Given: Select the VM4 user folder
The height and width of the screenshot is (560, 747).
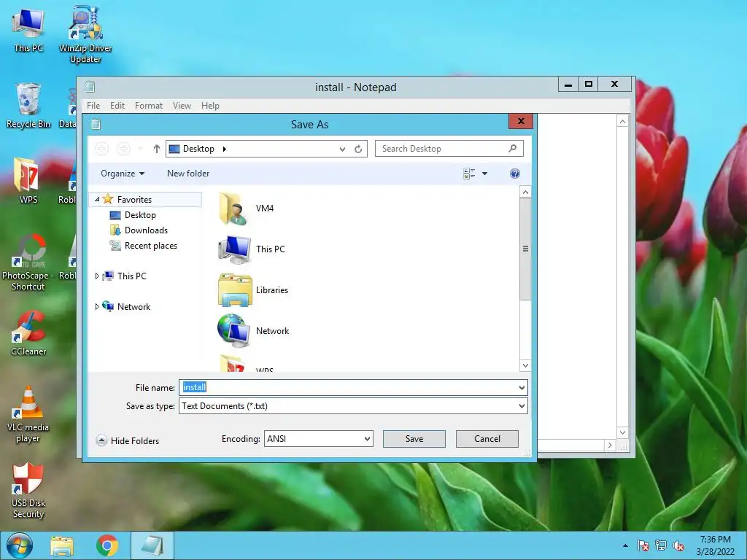Looking at the screenshot, I should point(247,209).
